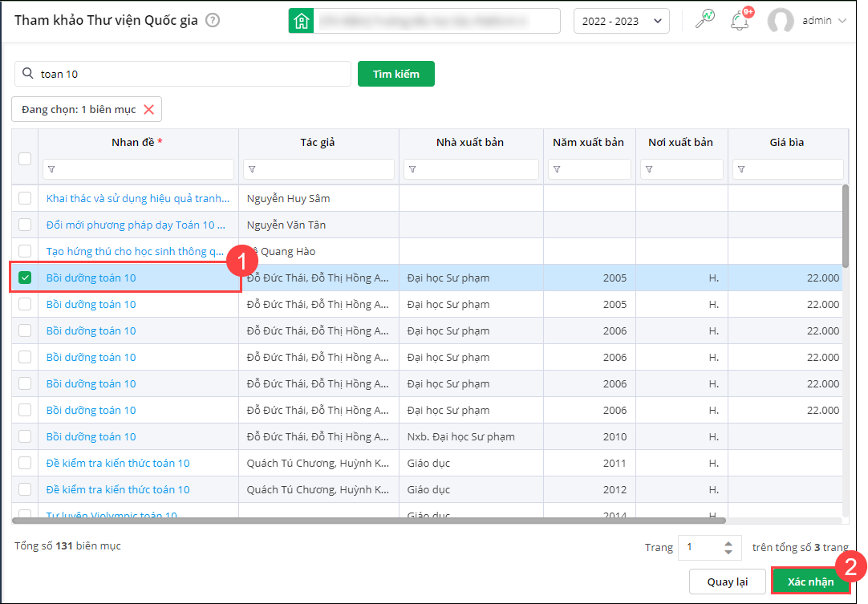Screen dimensions: 868x604
Task: Open 'Đề kiểm tra kiến thức toán 10' 2011 link
Action: (x=118, y=463)
